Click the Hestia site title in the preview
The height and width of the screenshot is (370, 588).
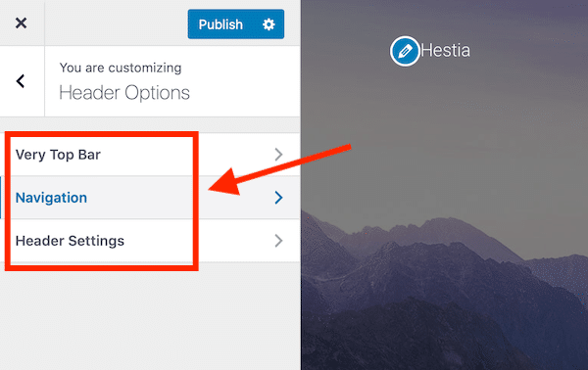tap(445, 50)
